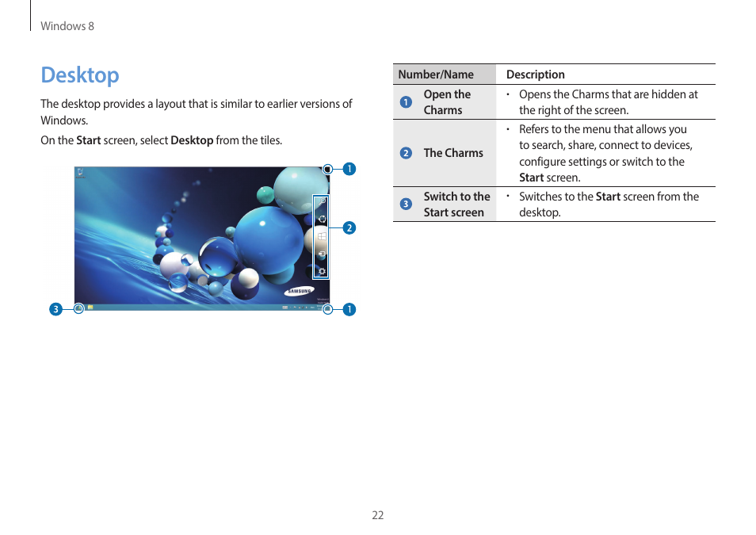This screenshot has width=756, height=535.
Task: Click the 'Desktop' page heading
Action: coord(80,75)
